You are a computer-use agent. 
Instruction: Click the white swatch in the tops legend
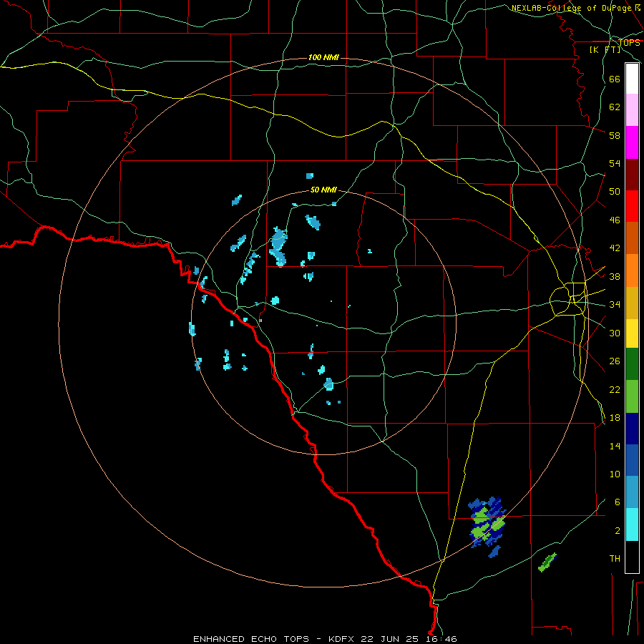tap(632, 79)
